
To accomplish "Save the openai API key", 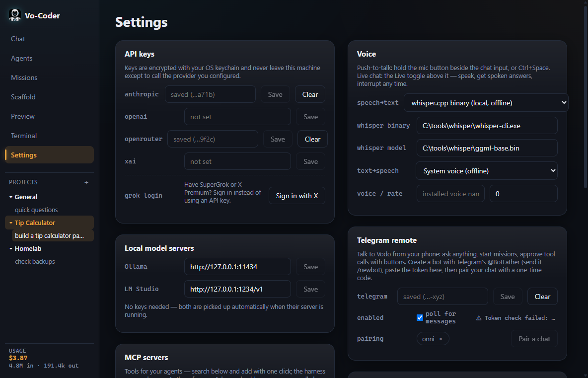I will 310,117.
